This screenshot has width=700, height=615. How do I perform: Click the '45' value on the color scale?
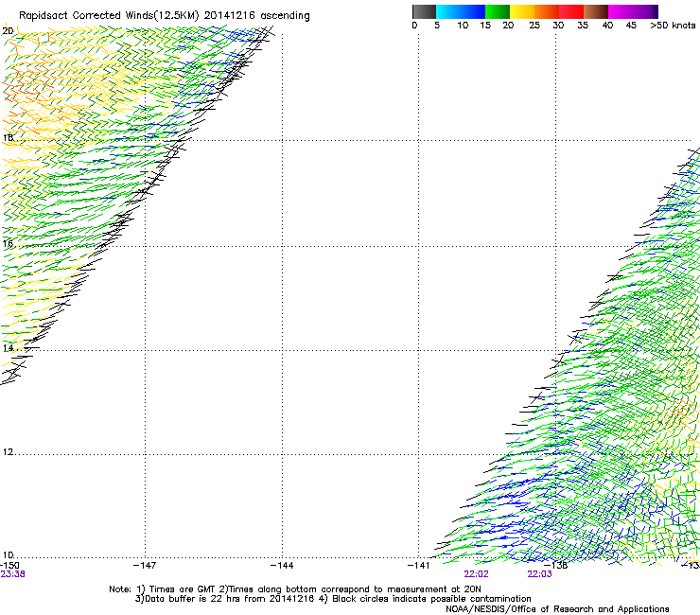click(631, 26)
